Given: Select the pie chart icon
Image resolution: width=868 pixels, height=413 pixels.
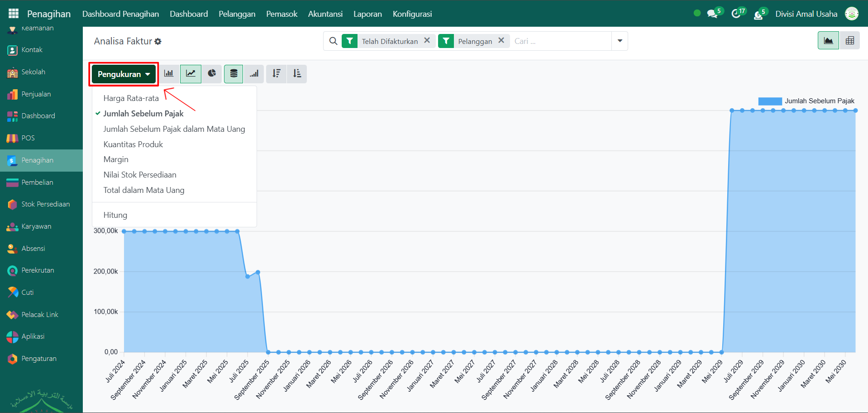Looking at the screenshot, I should (x=212, y=74).
